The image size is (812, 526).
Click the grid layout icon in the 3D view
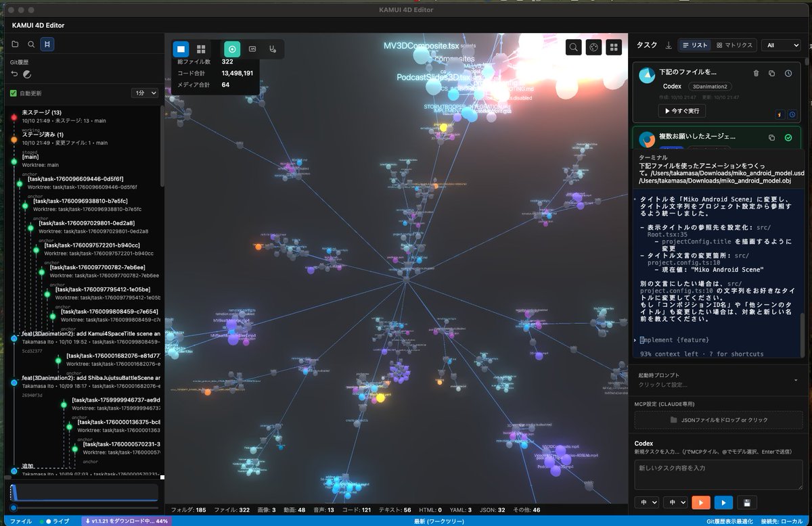coord(614,47)
